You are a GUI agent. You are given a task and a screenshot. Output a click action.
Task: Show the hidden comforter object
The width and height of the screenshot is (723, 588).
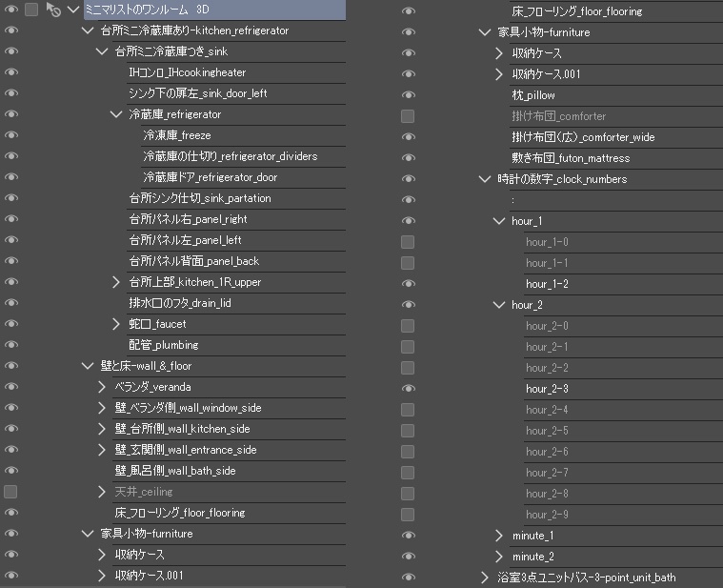pyautogui.click(x=408, y=116)
